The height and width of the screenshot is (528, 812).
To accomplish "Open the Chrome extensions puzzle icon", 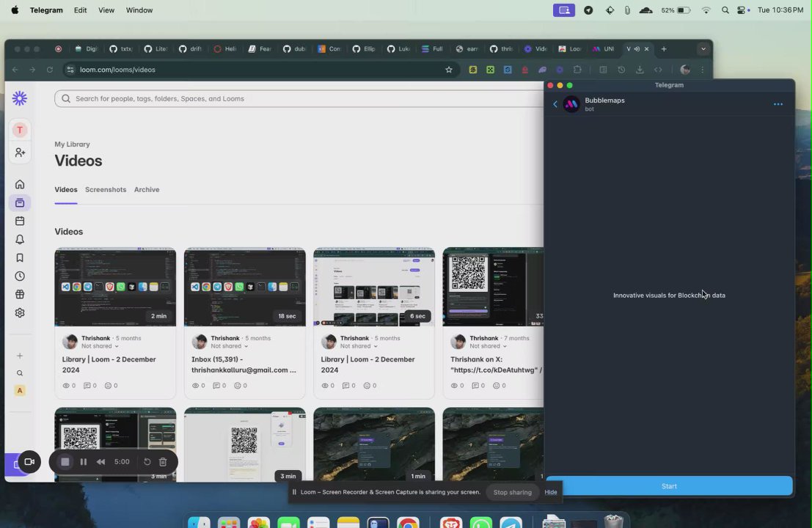I will pos(577,70).
